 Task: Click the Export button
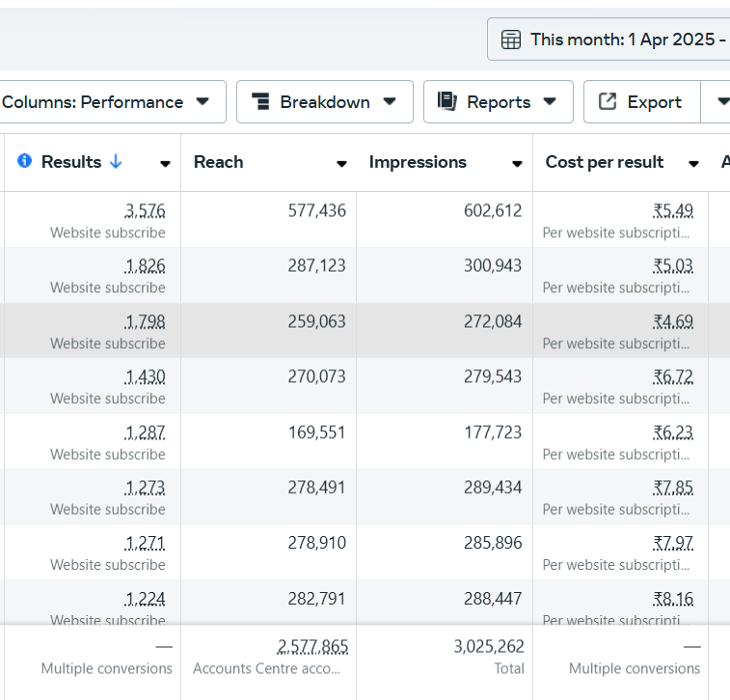click(x=641, y=101)
